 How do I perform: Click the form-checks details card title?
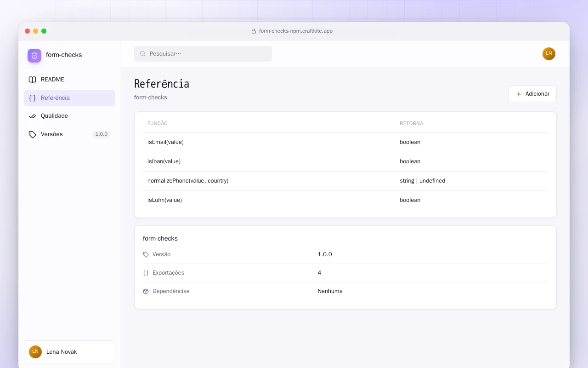(160, 239)
